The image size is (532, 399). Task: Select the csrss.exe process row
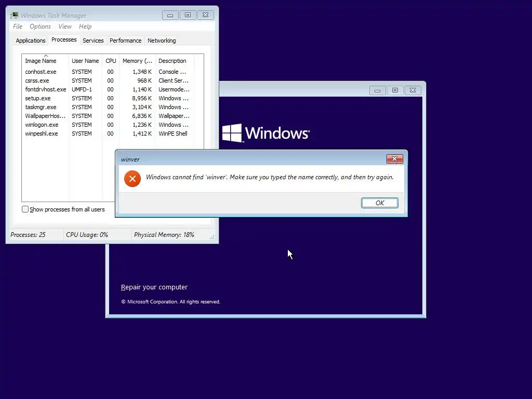tap(109, 81)
